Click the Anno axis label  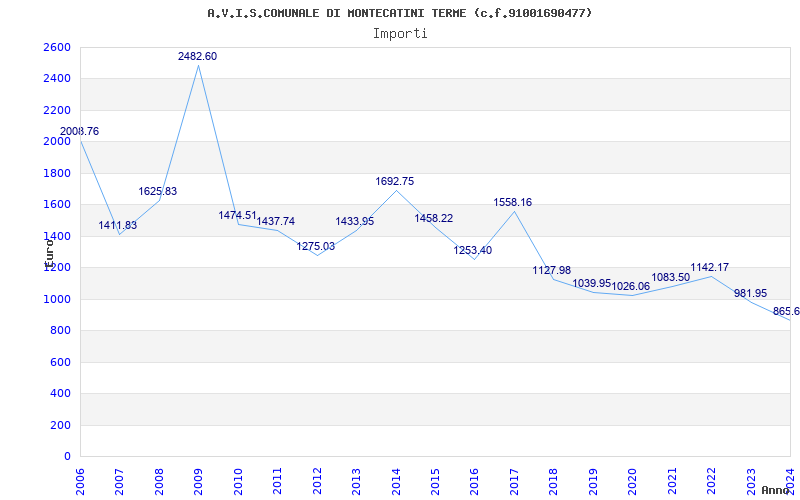(x=776, y=490)
